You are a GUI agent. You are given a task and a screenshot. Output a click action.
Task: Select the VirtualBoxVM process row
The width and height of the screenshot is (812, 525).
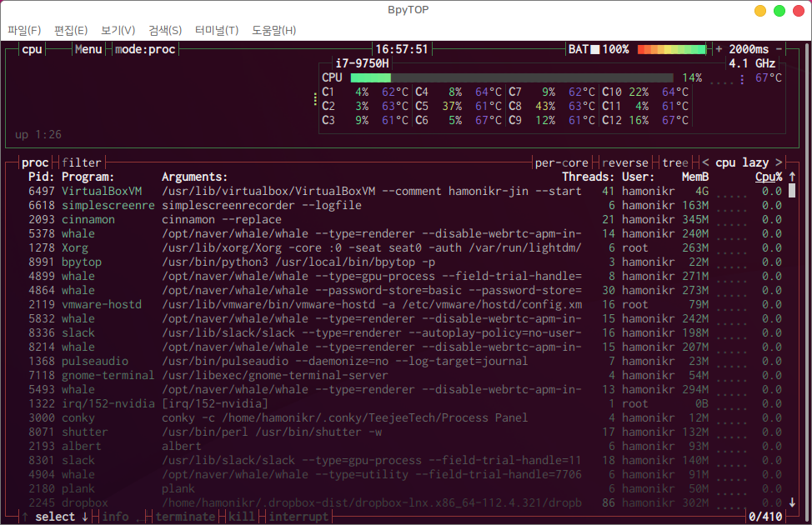333,191
